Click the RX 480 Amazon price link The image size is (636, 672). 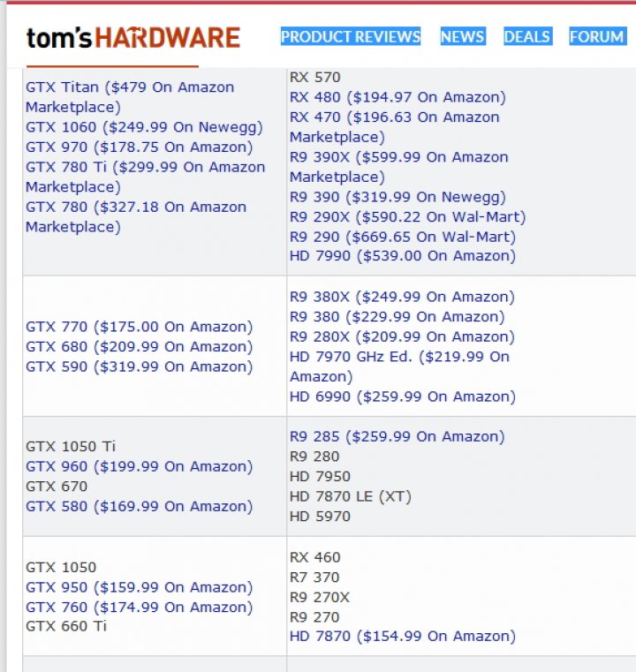pyautogui.click(x=397, y=97)
